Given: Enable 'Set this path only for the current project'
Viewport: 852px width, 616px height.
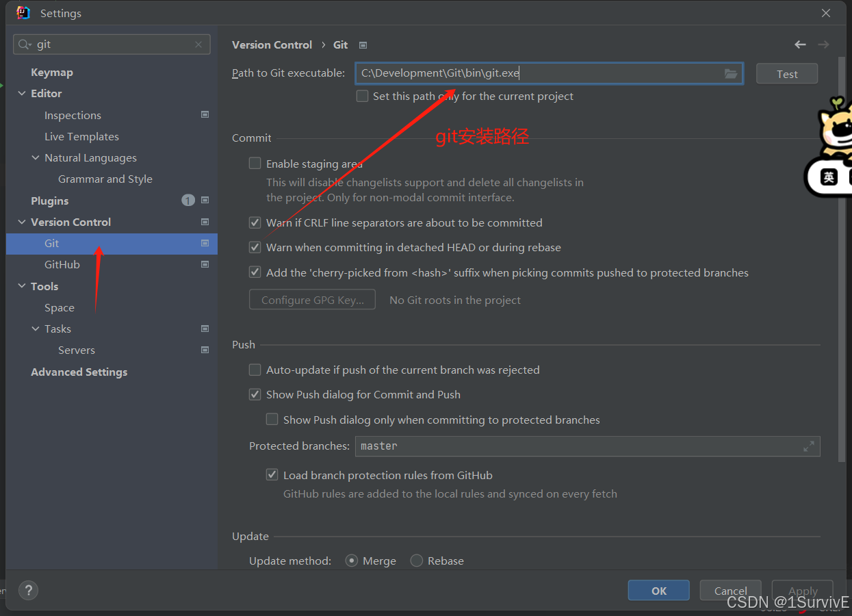Looking at the screenshot, I should pyautogui.click(x=363, y=97).
